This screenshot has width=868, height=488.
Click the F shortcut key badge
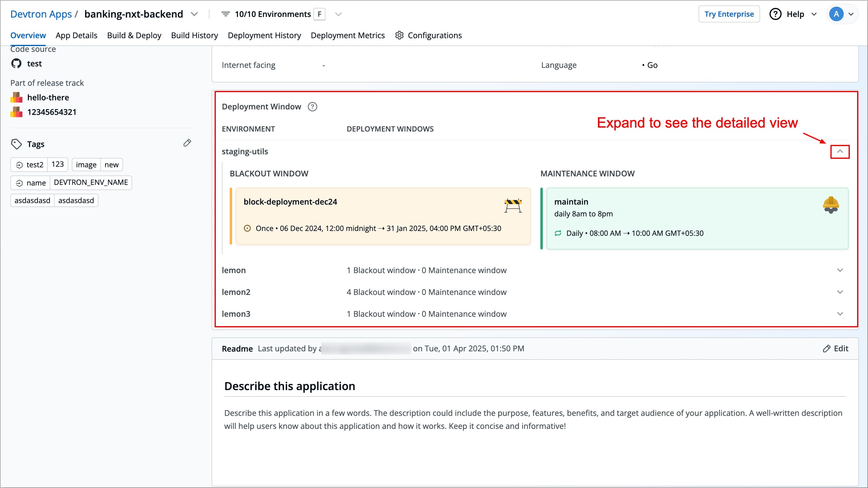(x=319, y=14)
